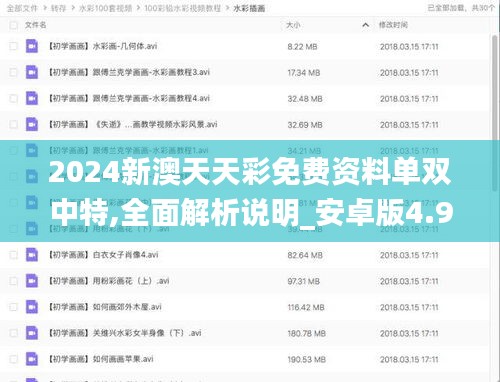
Task: Click video icon of 如何画郊外木屋.avi
Action: pos(32,307)
